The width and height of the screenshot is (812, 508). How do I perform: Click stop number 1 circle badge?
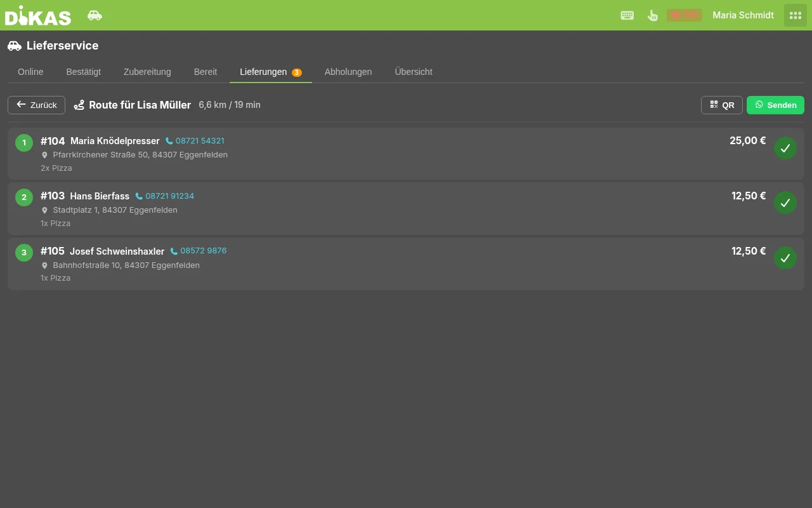(24, 143)
